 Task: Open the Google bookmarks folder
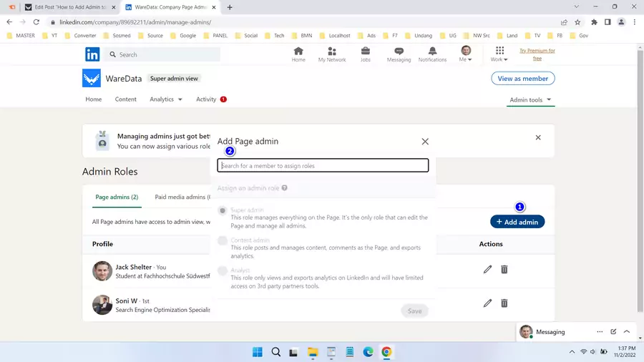tap(184, 36)
